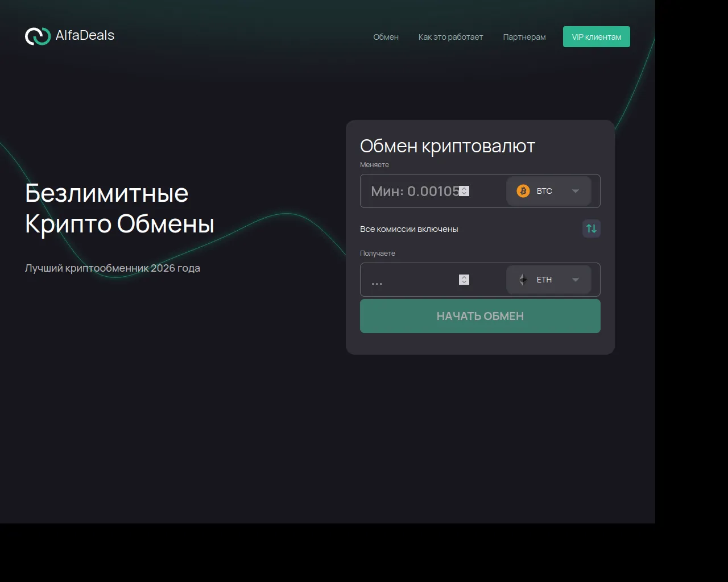Swap currencies with the arrows icon

[591, 228]
